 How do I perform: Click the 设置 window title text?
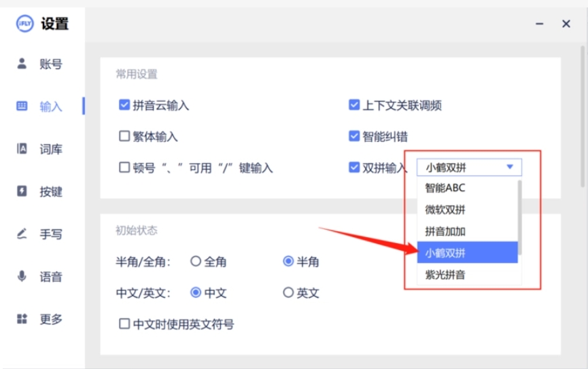tap(55, 24)
